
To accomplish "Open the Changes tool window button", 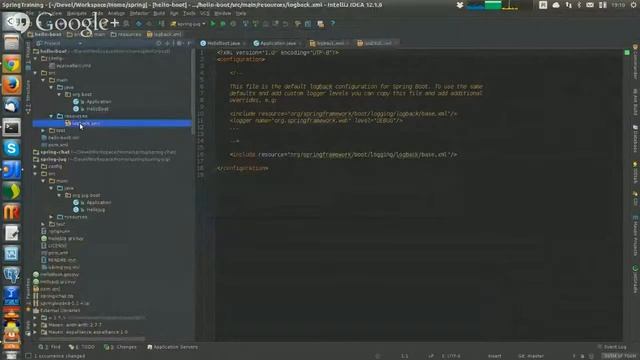I will click(x=120, y=347).
